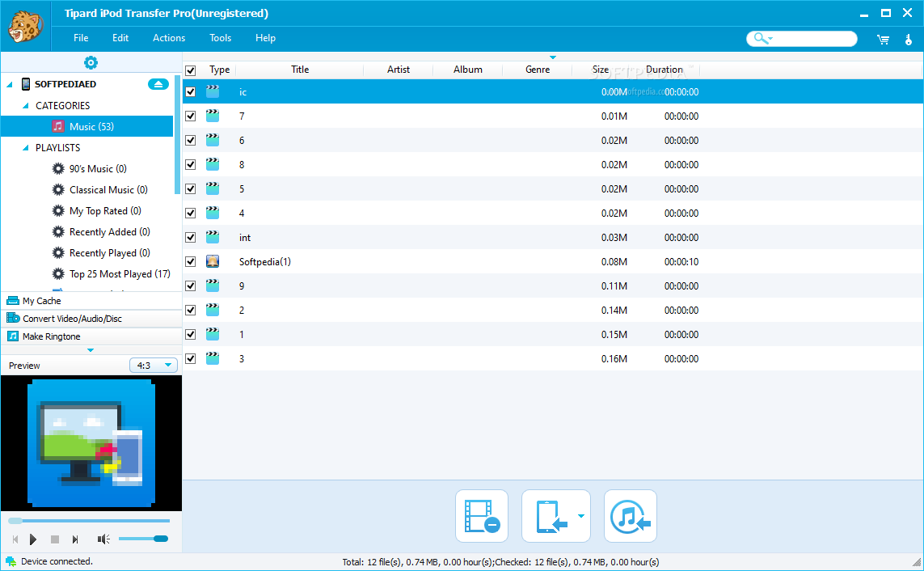Open the export to device dropdown arrow
The height and width of the screenshot is (571, 924).
pos(581,516)
